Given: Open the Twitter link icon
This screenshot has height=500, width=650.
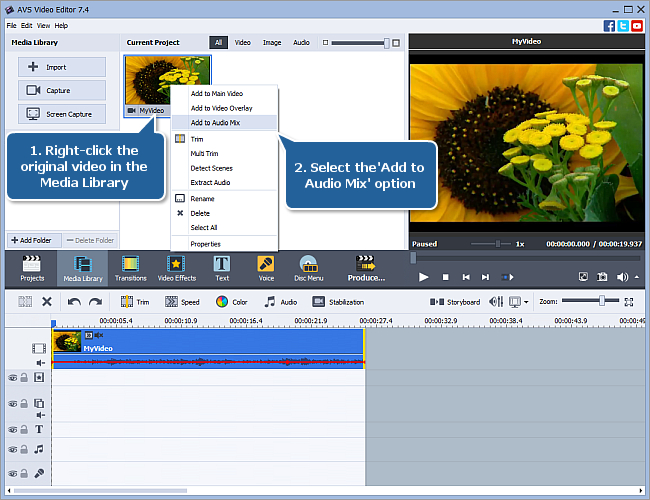Looking at the screenshot, I should pyautogui.click(x=623, y=26).
